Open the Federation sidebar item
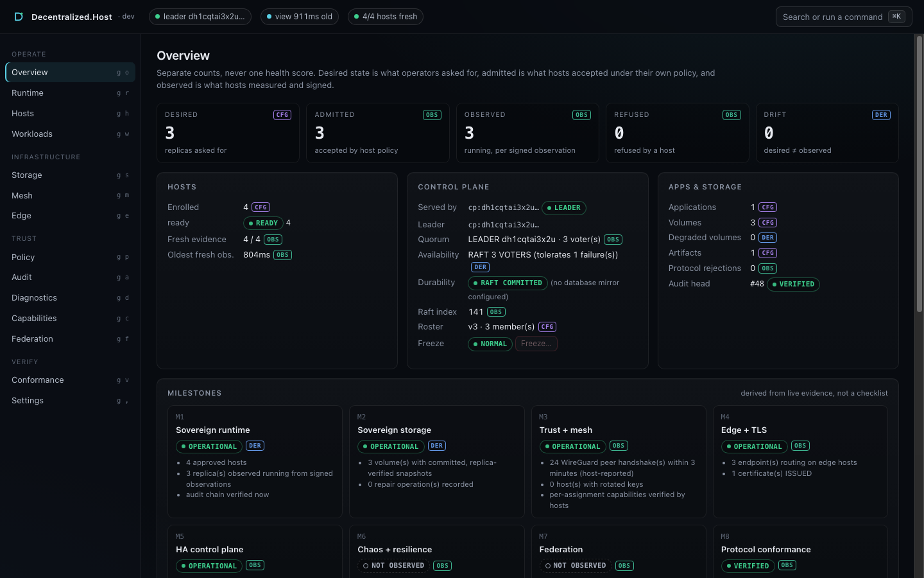The image size is (924, 578). coord(71,339)
